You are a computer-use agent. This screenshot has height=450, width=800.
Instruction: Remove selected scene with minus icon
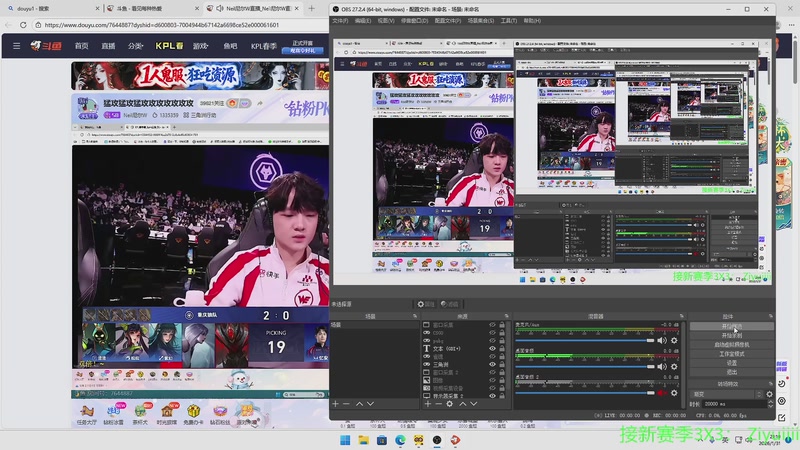coord(346,404)
